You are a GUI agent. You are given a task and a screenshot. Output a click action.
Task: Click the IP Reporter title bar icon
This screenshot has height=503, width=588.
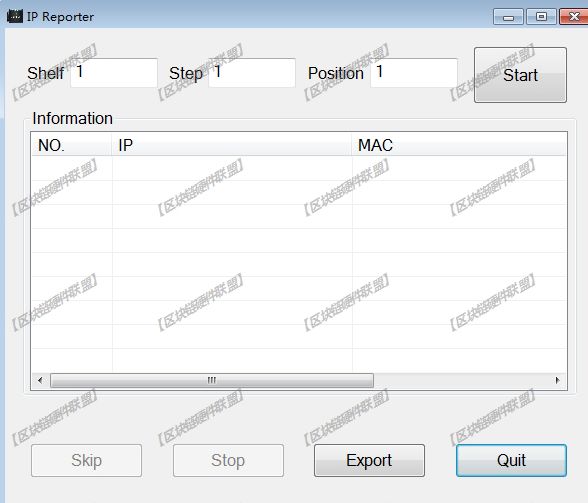pos(15,17)
